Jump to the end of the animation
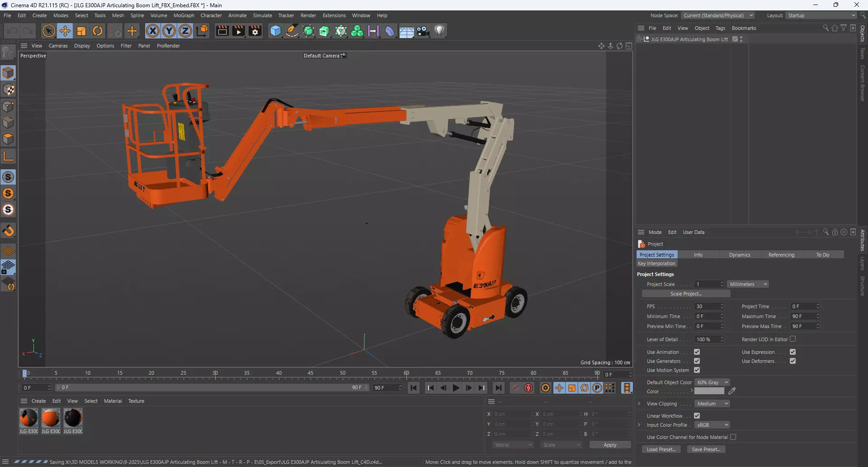868x467 pixels. (498, 388)
